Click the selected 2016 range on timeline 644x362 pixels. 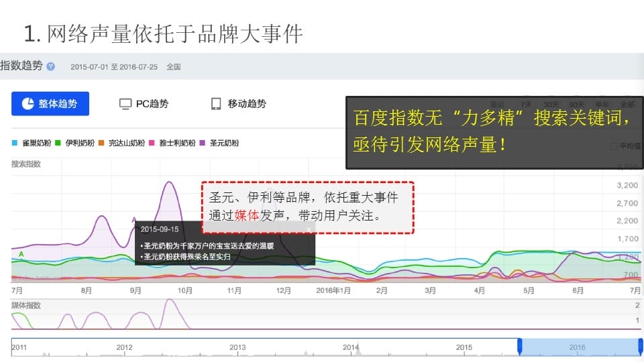pos(580,347)
